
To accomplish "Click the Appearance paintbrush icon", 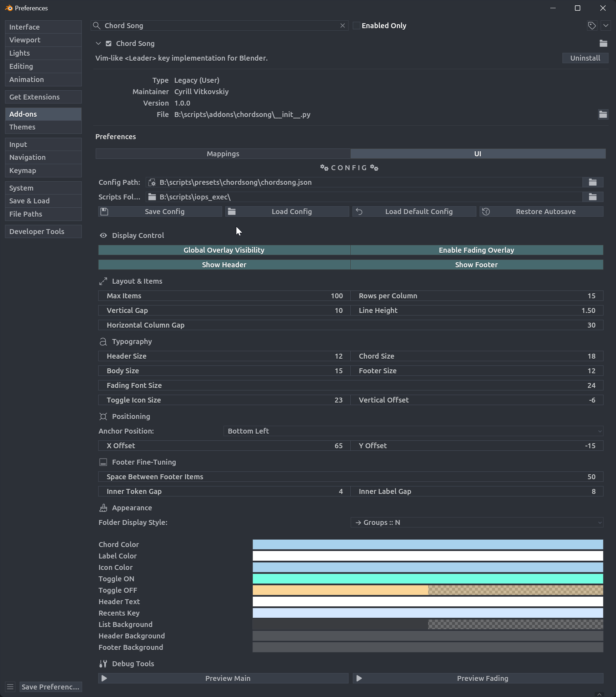I will click(x=103, y=508).
